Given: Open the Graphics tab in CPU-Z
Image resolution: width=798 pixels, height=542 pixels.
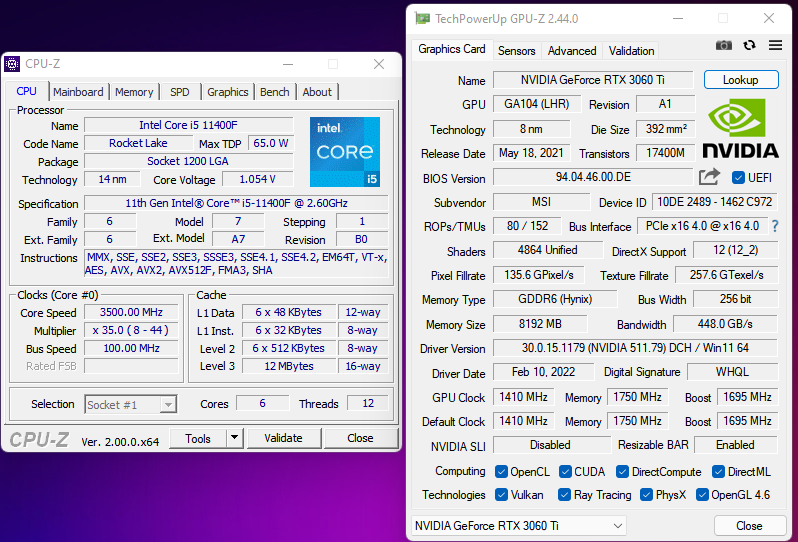Looking at the screenshot, I should pyautogui.click(x=227, y=92).
